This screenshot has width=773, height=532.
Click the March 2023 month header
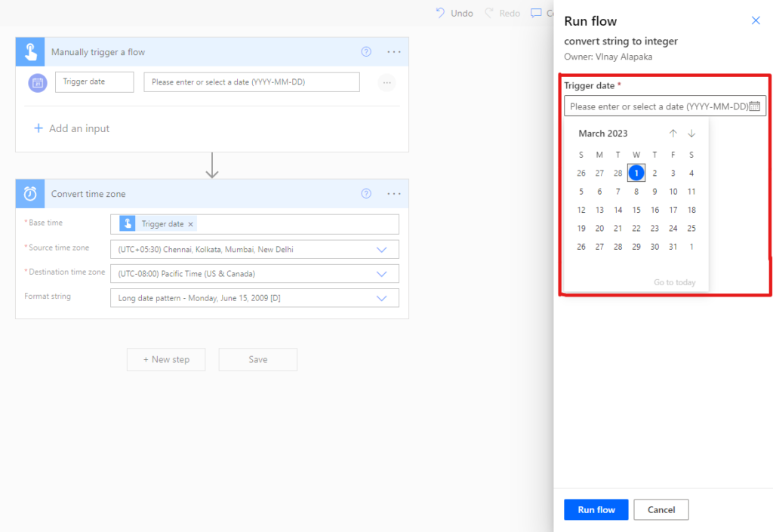pos(603,134)
